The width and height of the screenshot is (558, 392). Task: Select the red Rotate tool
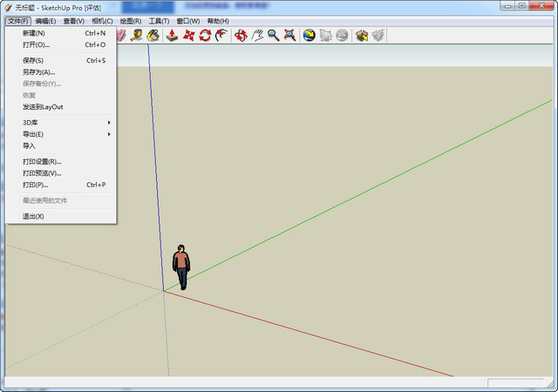[x=205, y=36]
